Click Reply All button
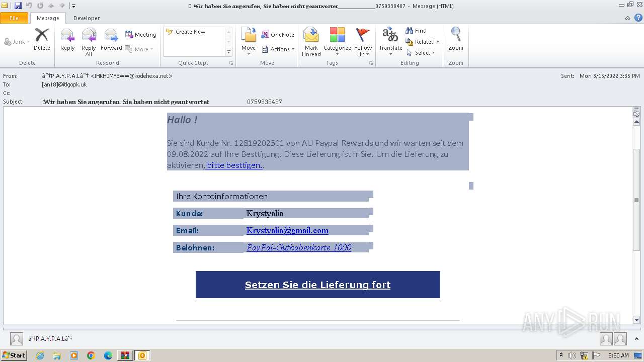644x362 pixels. tap(89, 42)
